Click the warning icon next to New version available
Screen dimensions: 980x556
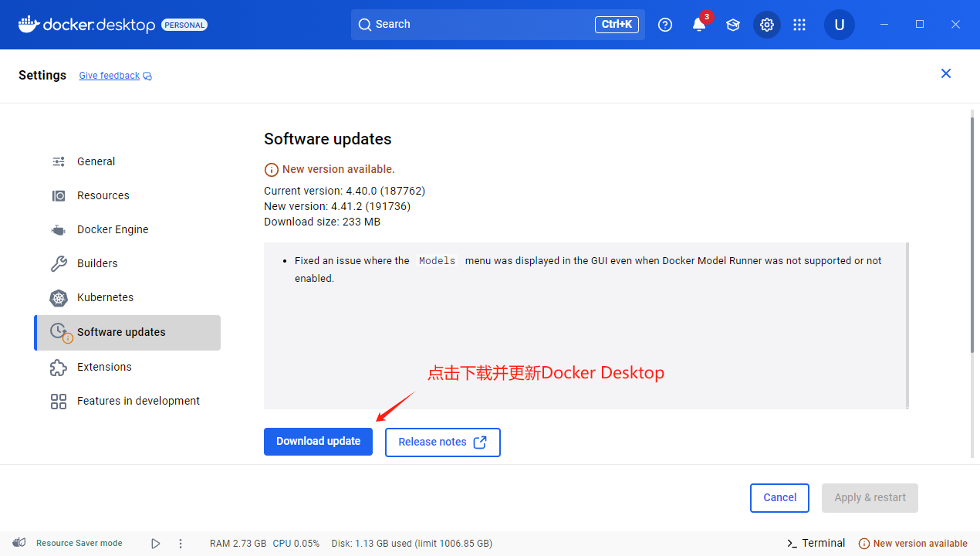click(x=271, y=169)
